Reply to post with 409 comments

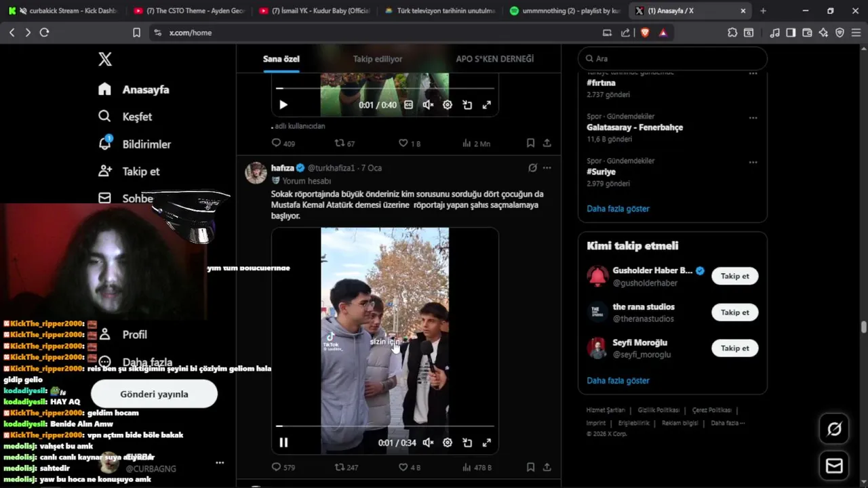coord(283,143)
